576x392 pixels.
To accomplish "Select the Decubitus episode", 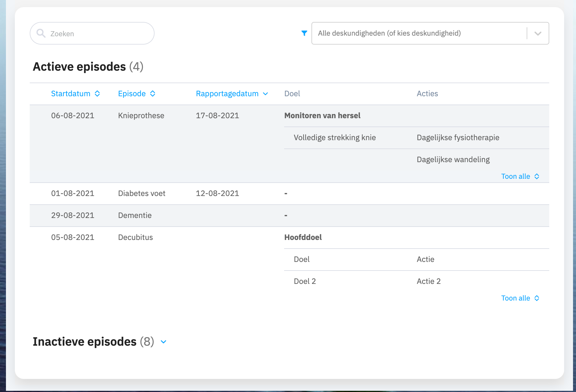I will (136, 237).
